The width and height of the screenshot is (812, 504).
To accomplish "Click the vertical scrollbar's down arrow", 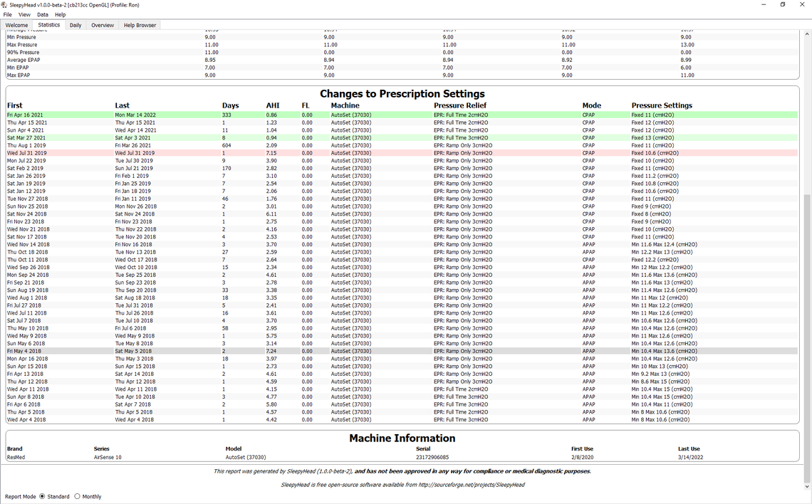I will coord(807,486).
